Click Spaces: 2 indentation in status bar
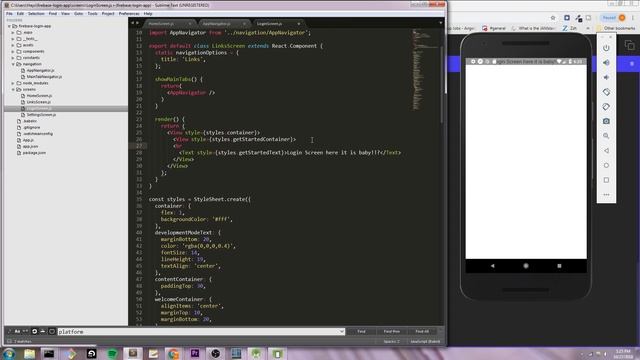 pos(391,342)
